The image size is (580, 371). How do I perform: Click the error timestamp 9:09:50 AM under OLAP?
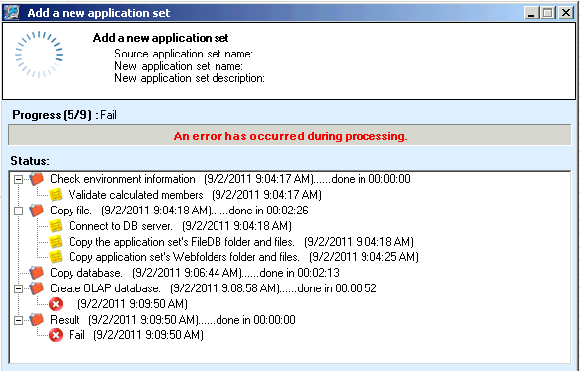(x=132, y=304)
